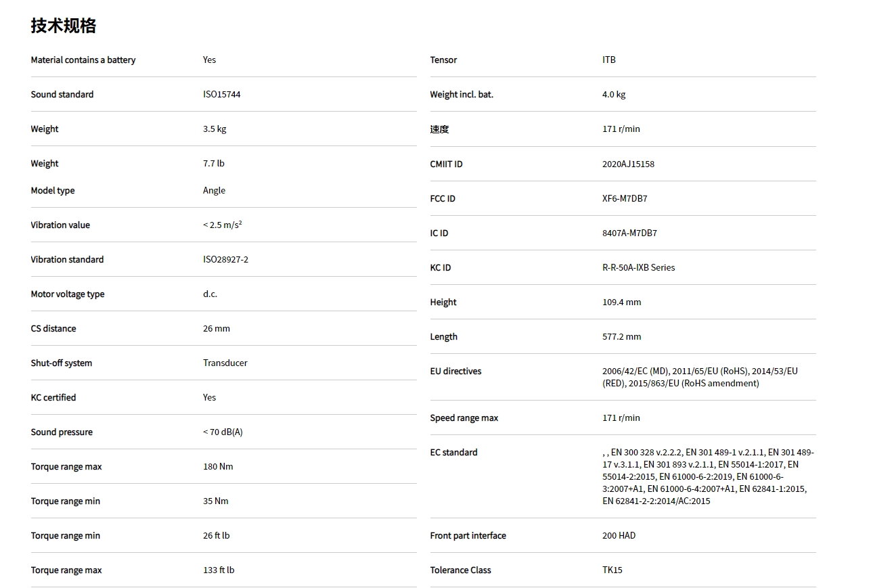Viewport: 871px width, 588px height.
Task: Select the Sound pressure label
Action: [x=62, y=432]
